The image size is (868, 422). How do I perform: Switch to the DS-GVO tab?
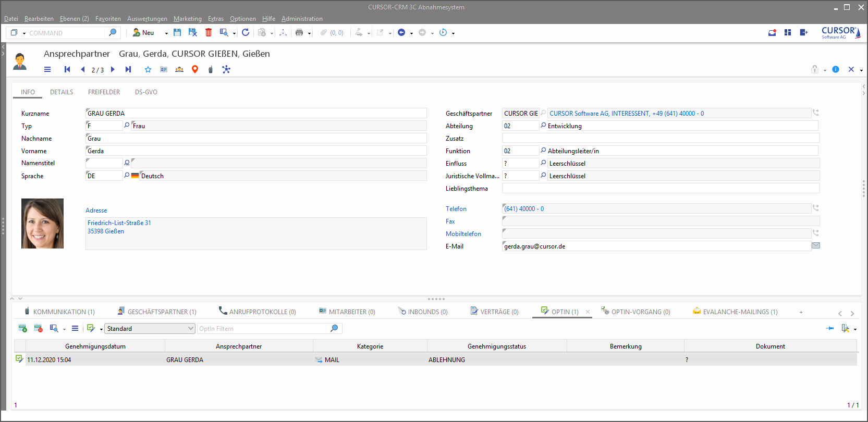coord(146,92)
